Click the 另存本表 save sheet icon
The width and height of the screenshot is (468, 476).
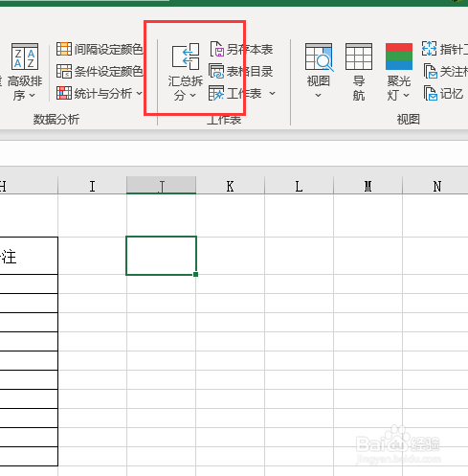217,49
